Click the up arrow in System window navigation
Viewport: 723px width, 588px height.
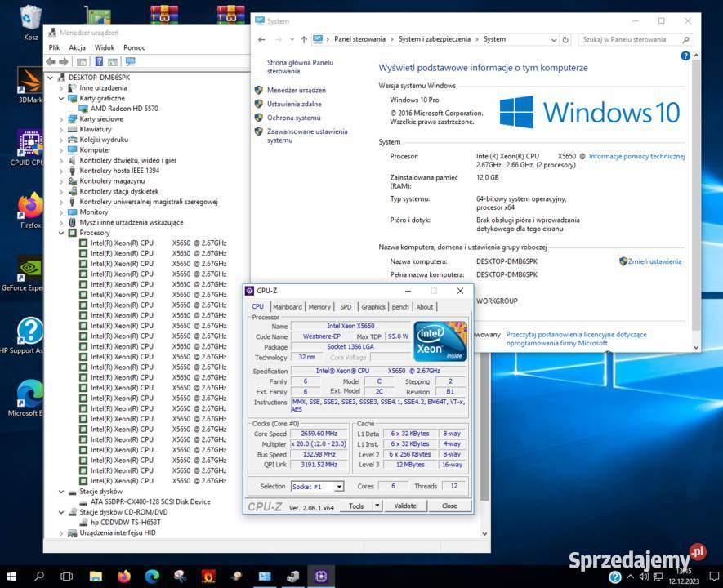pos(304,40)
